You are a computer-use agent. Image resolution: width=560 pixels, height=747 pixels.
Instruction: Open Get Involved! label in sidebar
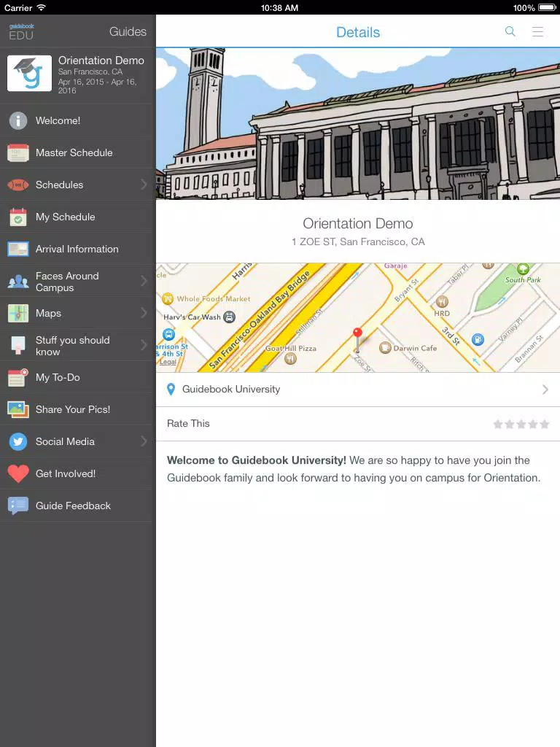(66, 473)
